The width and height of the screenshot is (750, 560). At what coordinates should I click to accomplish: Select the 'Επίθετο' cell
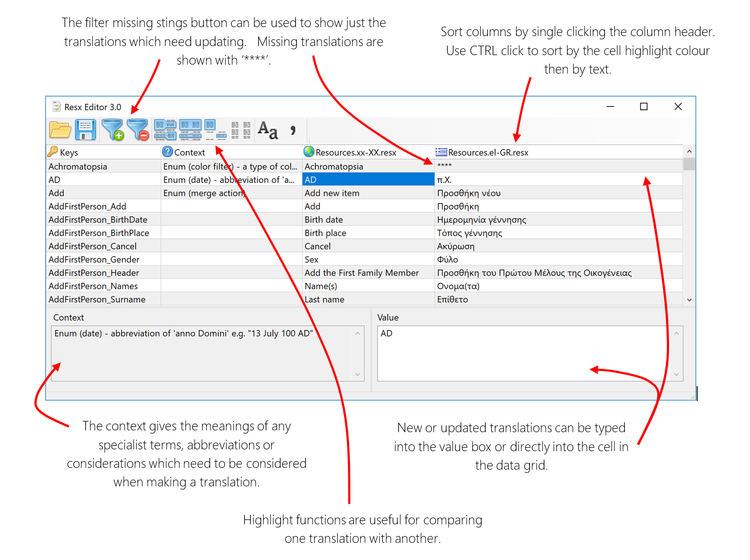[x=558, y=299]
